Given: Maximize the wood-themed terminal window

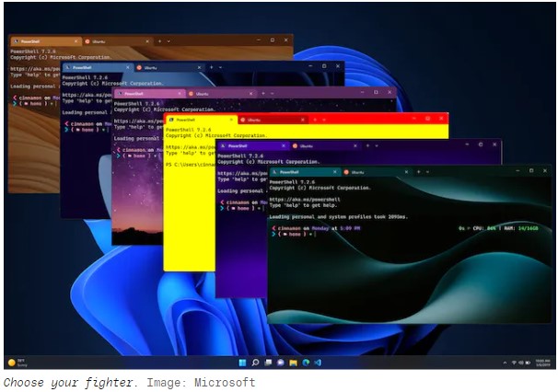Looking at the screenshot, I should click(x=273, y=40).
